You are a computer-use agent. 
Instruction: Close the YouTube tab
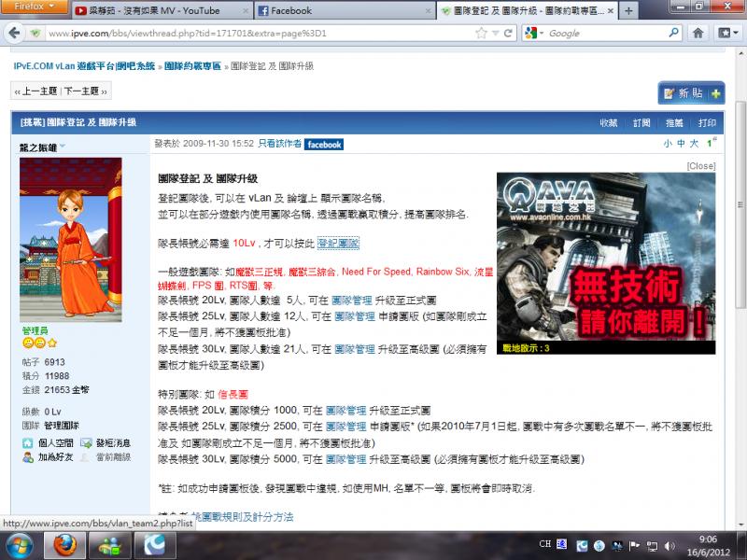246,10
